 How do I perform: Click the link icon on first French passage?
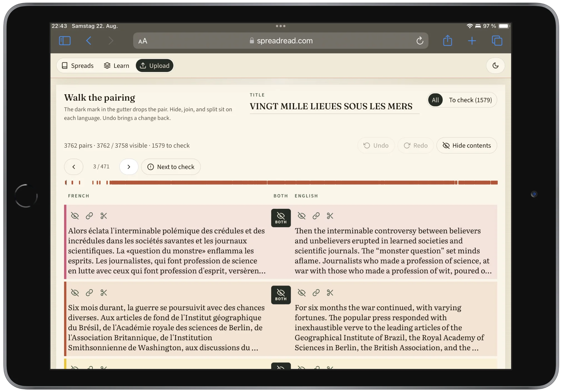click(x=89, y=216)
